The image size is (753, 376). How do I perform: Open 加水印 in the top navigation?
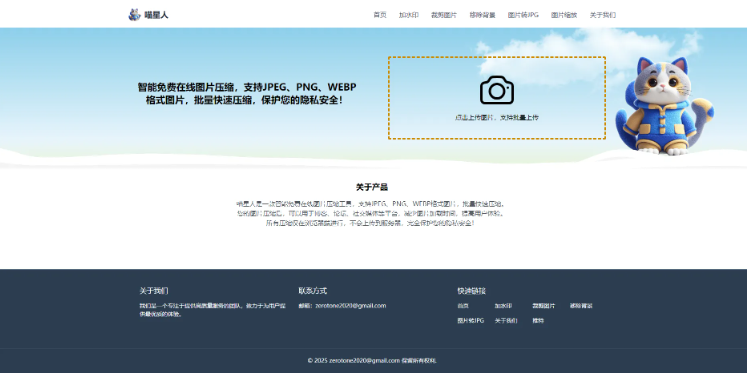click(x=408, y=15)
